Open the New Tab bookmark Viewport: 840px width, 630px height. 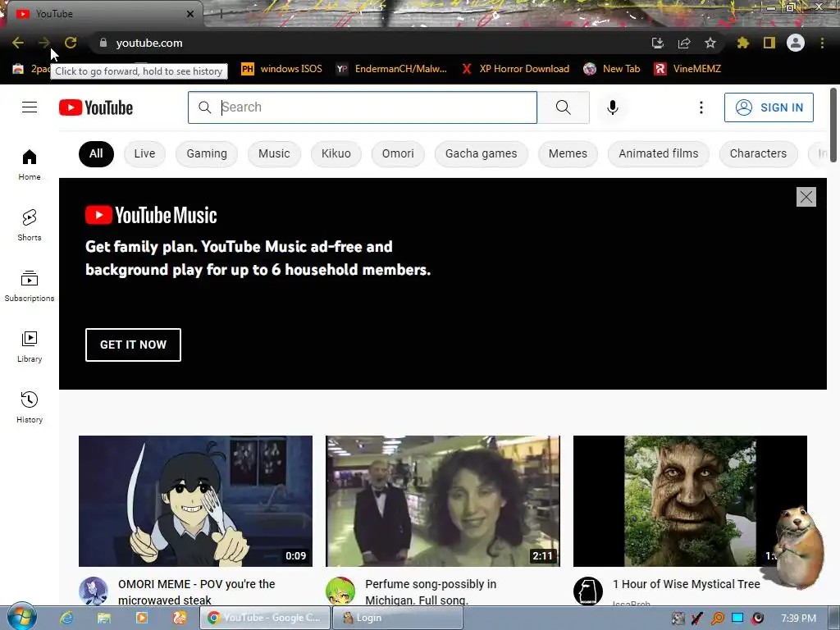tap(612, 69)
